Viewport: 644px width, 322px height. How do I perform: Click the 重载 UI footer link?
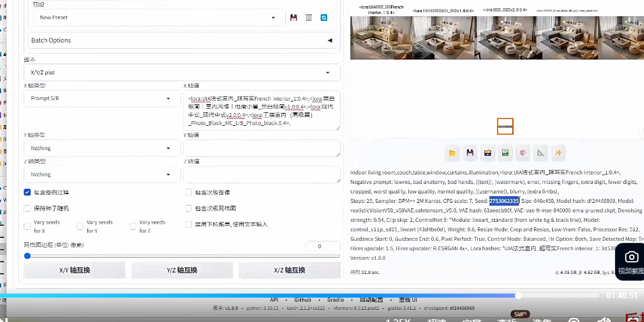[x=408, y=300]
